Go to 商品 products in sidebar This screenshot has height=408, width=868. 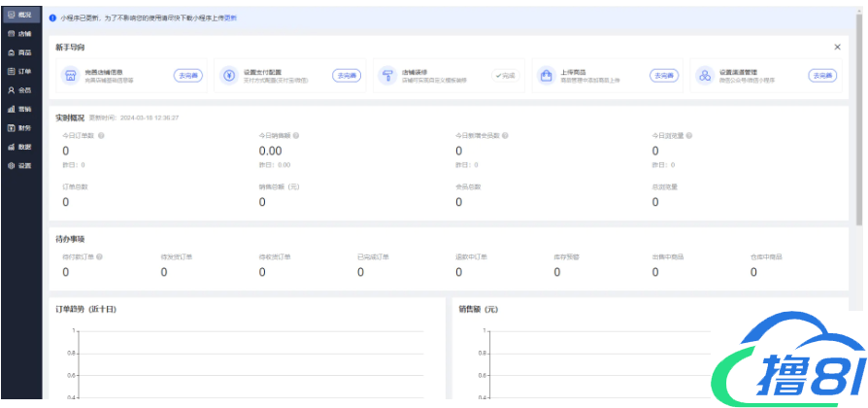[x=19, y=51]
